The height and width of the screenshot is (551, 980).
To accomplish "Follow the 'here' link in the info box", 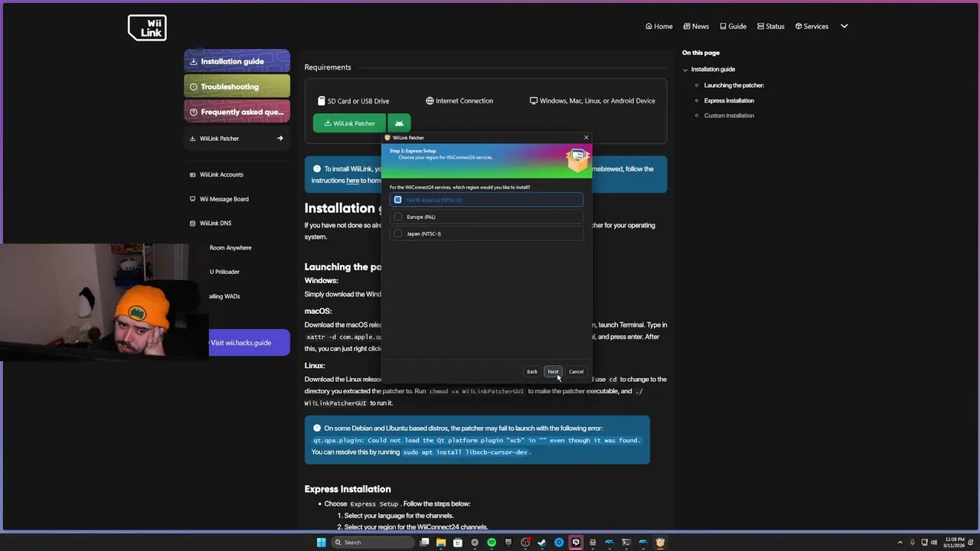I will coord(353,181).
